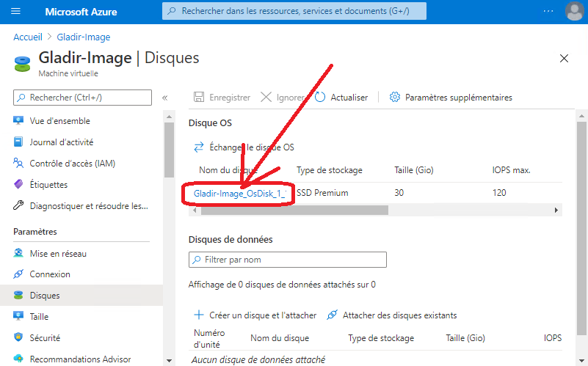
Task: Click the Enregistrer floppy disk icon
Action: point(199,97)
